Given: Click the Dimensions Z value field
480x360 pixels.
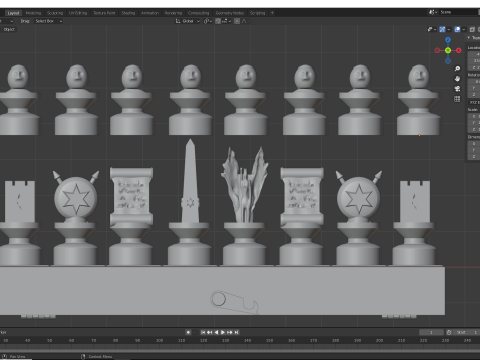Looking at the screenshot, I should [474, 157].
